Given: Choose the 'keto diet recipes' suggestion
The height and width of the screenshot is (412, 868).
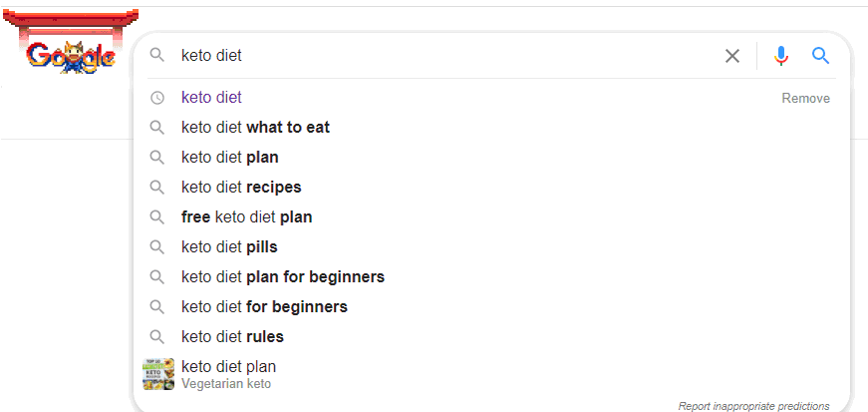Looking at the screenshot, I should (x=241, y=188).
